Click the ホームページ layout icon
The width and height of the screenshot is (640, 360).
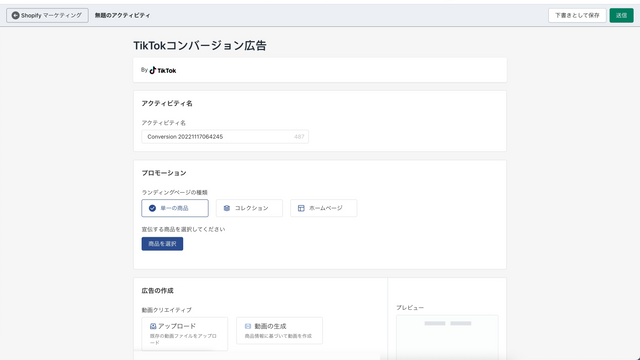301,208
